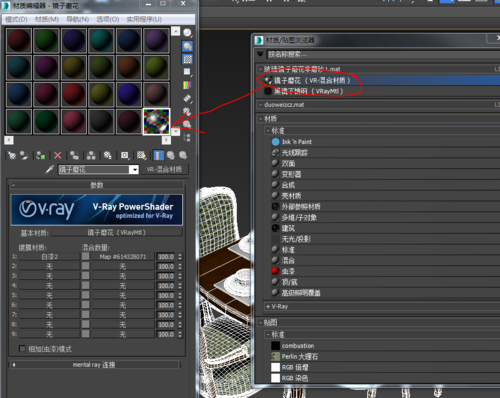The height and width of the screenshot is (398, 500).
Task: Click the Map #614328071 blend button
Action: [x=123, y=257]
